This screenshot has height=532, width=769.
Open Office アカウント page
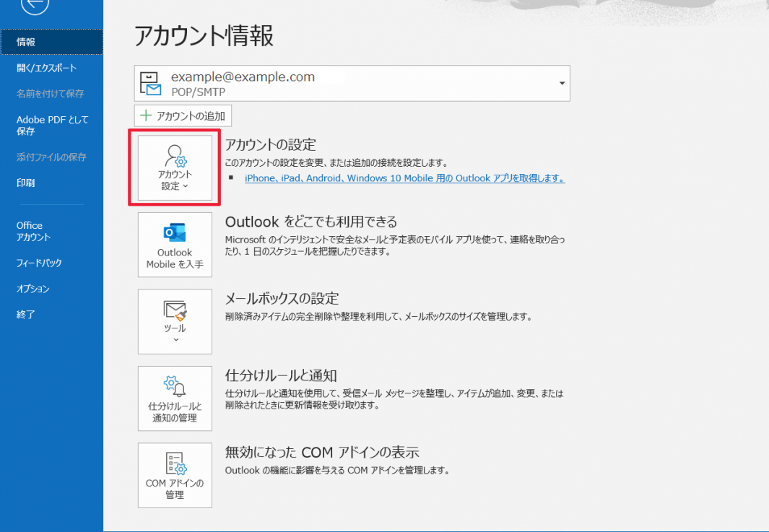33,231
